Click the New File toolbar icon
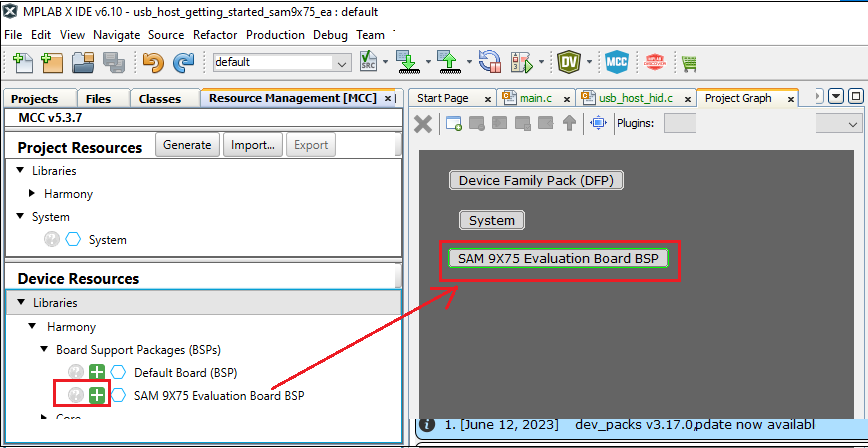868x448 pixels. (x=22, y=62)
